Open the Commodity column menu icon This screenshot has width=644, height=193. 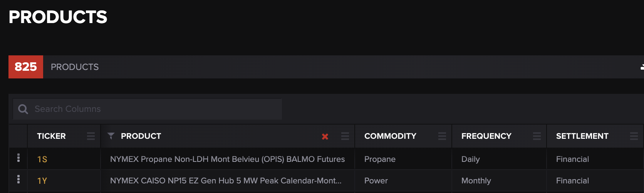(442, 136)
